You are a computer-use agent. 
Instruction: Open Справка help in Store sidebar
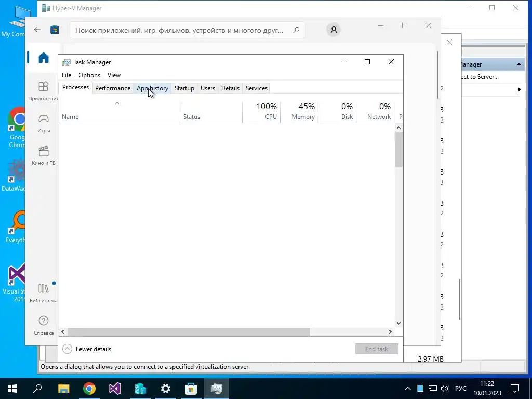[44, 325]
